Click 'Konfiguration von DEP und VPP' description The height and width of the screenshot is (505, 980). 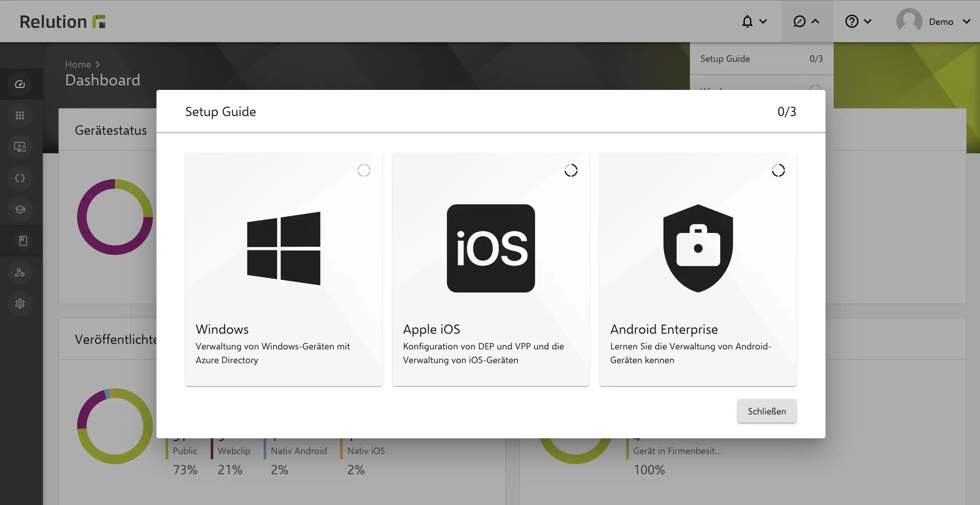click(483, 353)
